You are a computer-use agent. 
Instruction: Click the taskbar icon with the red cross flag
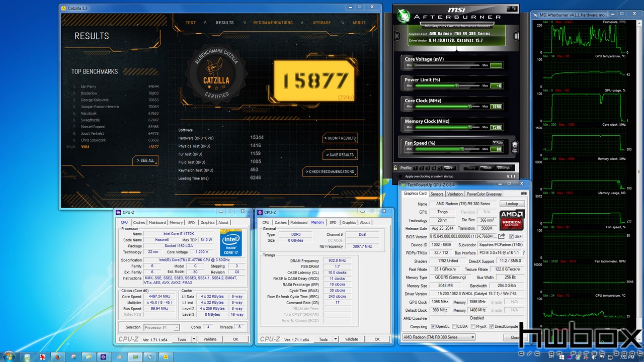[x=43, y=356]
